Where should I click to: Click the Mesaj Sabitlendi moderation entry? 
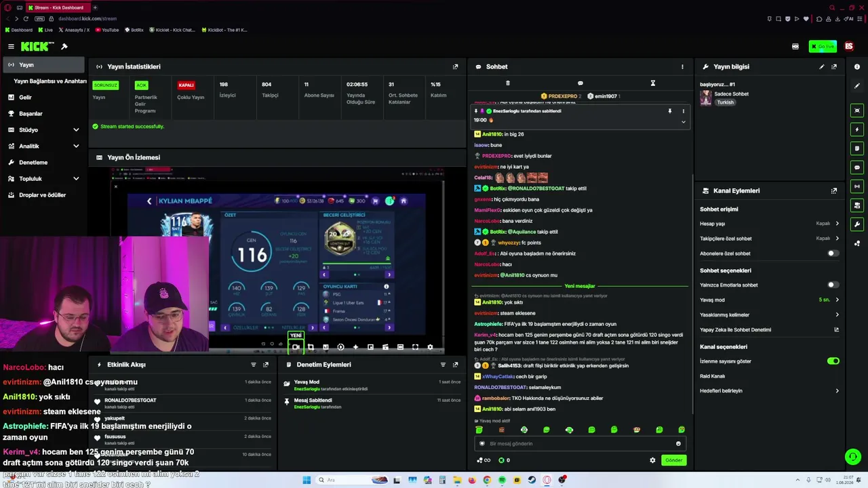(x=372, y=403)
